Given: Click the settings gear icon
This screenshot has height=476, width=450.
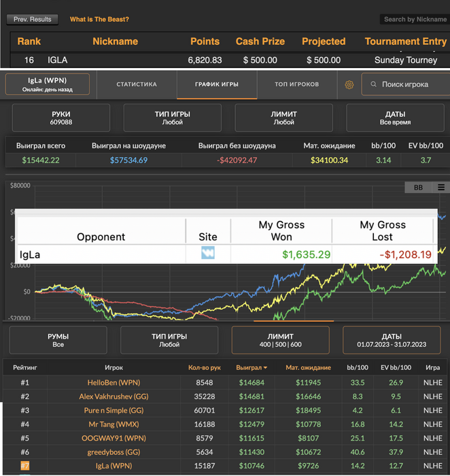Looking at the screenshot, I should (x=349, y=85).
